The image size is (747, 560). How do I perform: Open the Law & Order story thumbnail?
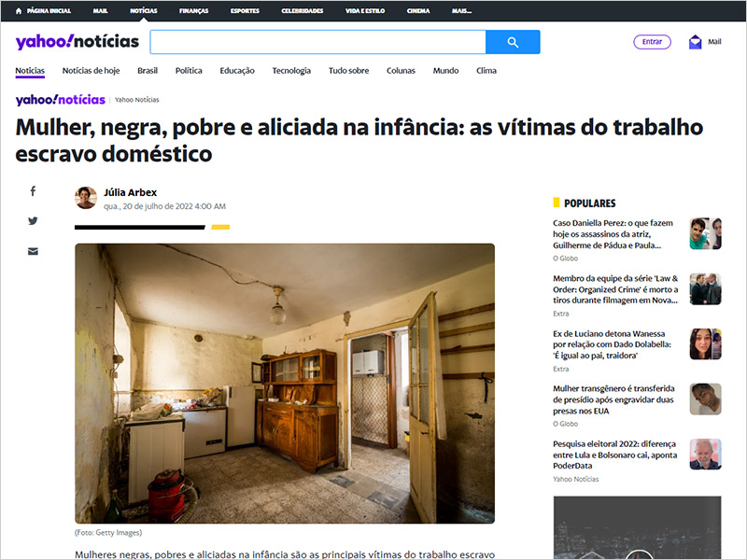705,288
